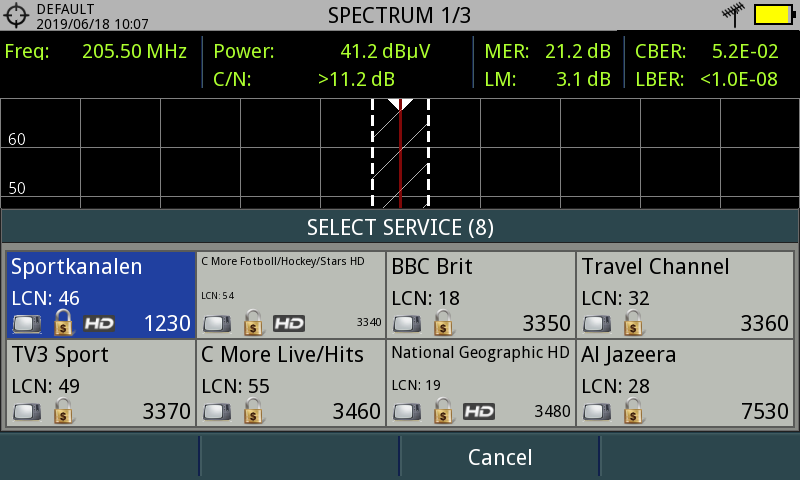Click the white triangle marker on spectrum
800x480 pixels.
(400, 105)
